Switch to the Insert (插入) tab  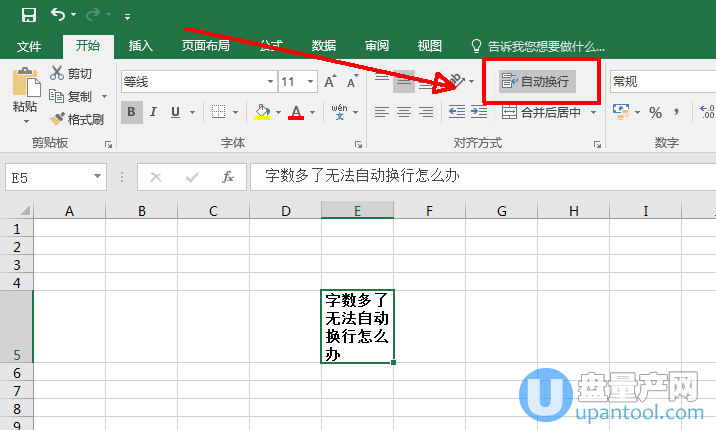pyautogui.click(x=141, y=46)
